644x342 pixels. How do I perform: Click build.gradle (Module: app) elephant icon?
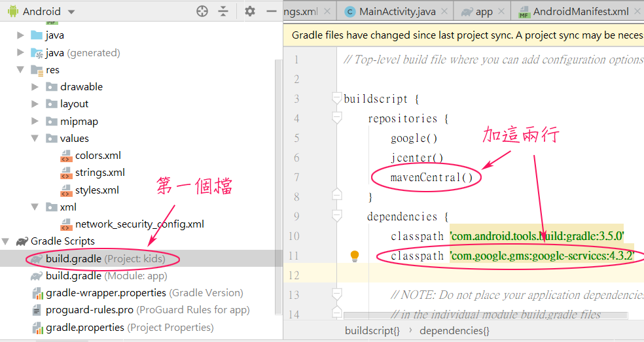37,276
